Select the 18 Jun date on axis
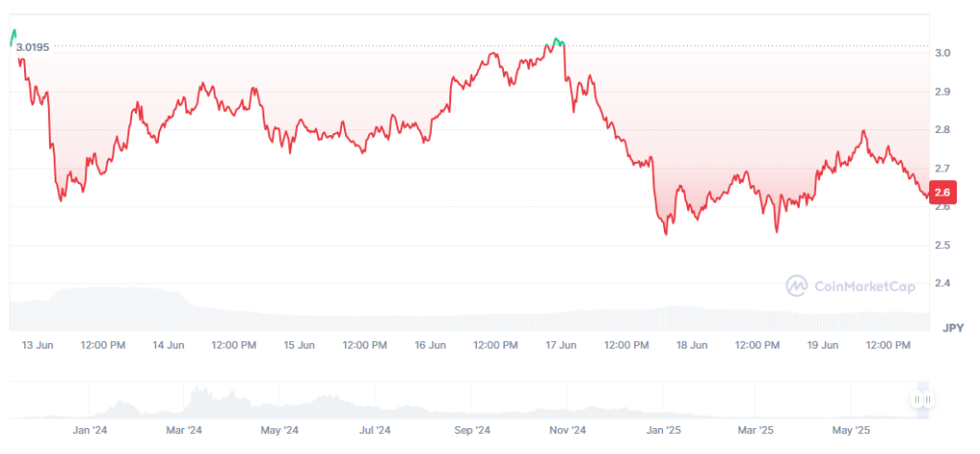This screenshot has height=454, width=980. (x=692, y=345)
